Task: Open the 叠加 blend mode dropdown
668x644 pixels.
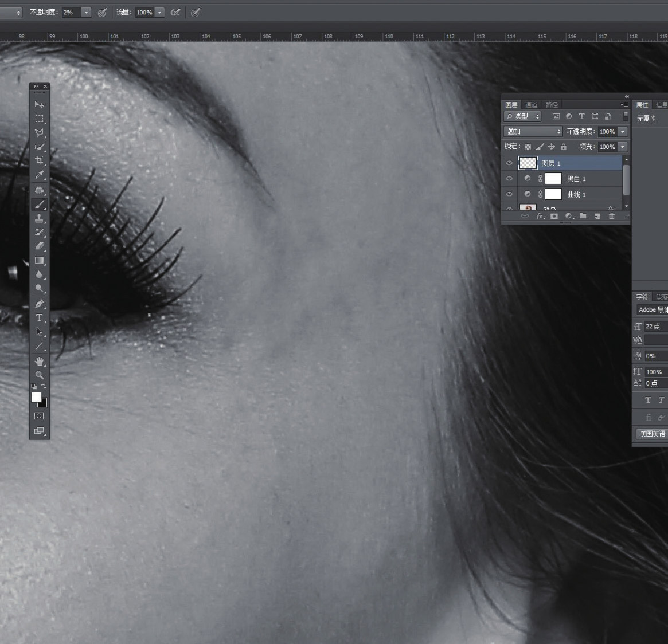Action: tap(533, 132)
